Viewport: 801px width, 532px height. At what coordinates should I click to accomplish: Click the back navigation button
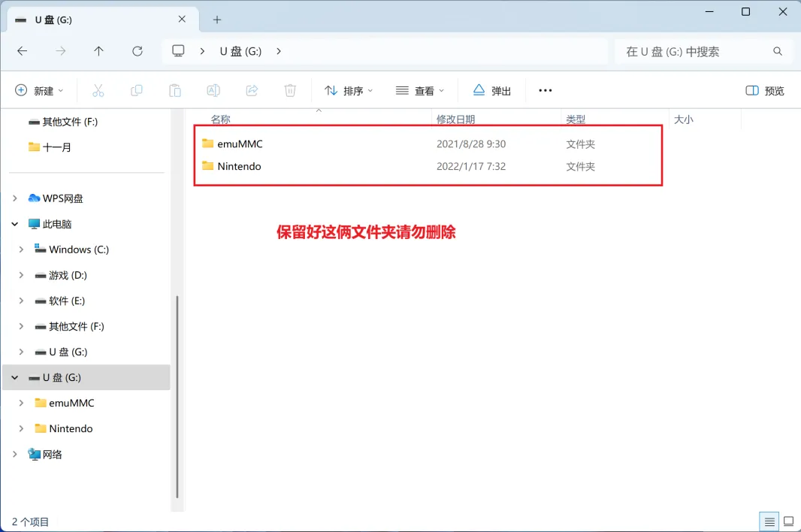tap(22, 50)
